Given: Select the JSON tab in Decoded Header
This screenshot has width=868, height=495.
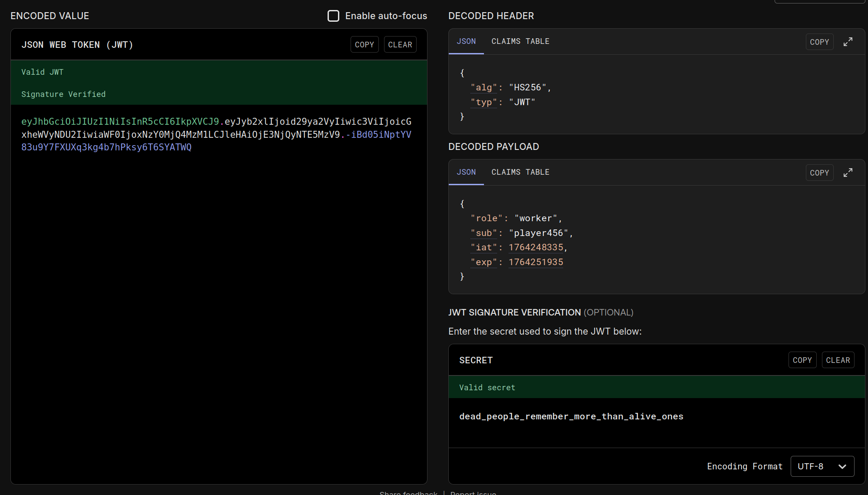Looking at the screenshot, I should 466,41.
